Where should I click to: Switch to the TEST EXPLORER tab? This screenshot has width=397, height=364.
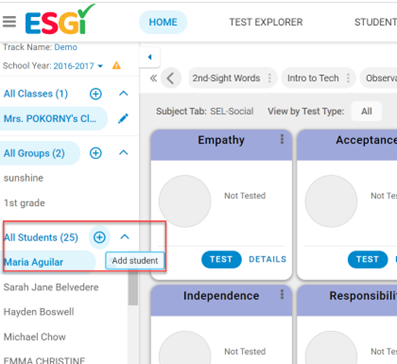point(266,22)
